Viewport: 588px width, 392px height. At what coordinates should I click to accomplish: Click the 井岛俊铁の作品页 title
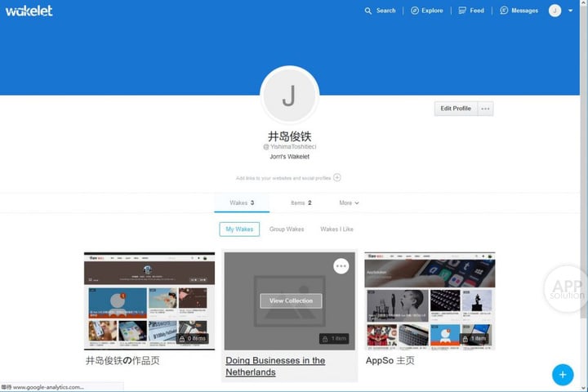coord(122,360)
